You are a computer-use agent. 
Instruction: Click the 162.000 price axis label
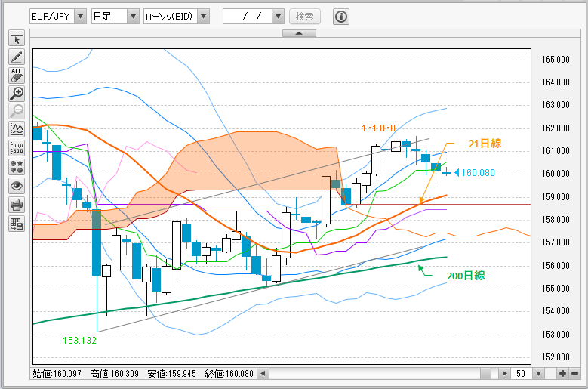556,128
